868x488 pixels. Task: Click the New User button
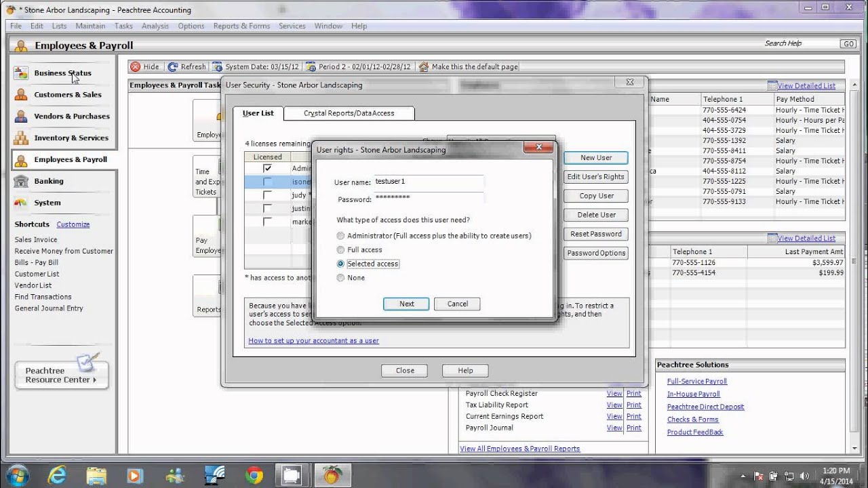point(596,158)
